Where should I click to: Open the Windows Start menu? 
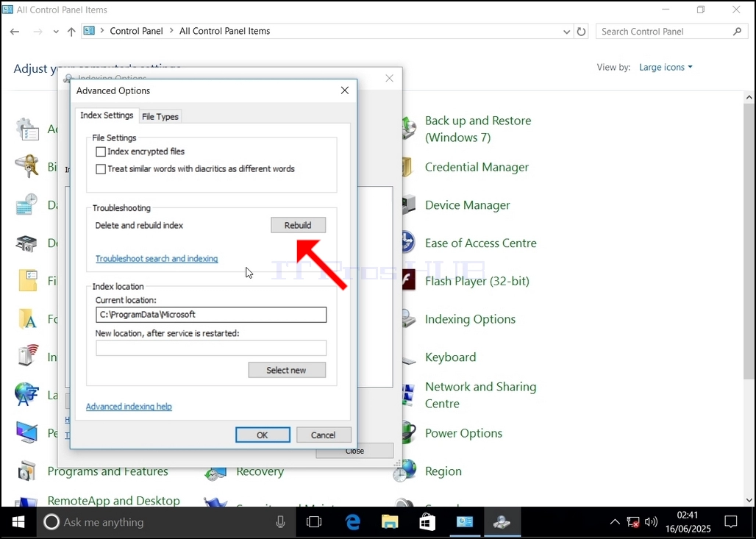pos(18,522)
